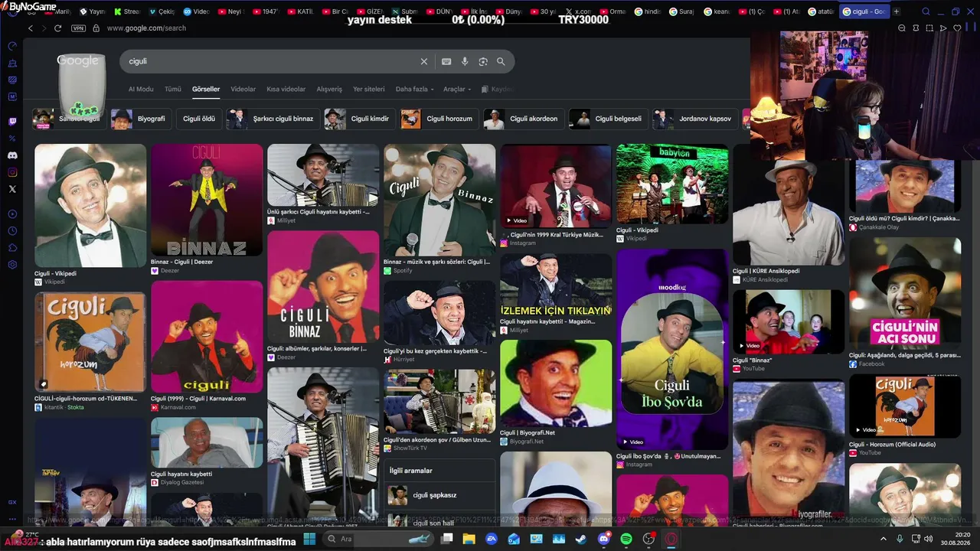The height and width of the screenshot is (551, 980).
Task: Open Discord from the browser sidebar
Action: click(x=12, y=155)
